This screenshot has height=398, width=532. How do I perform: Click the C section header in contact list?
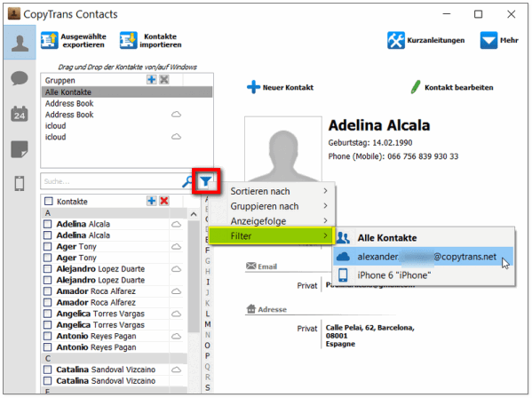pos(114,359)
